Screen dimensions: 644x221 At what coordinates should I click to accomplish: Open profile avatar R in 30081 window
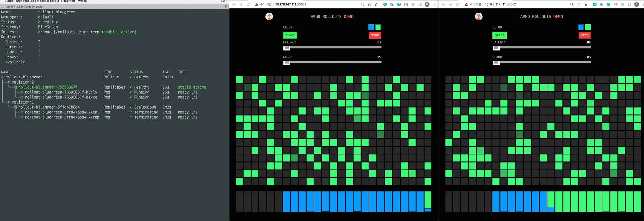click(427, 4)
